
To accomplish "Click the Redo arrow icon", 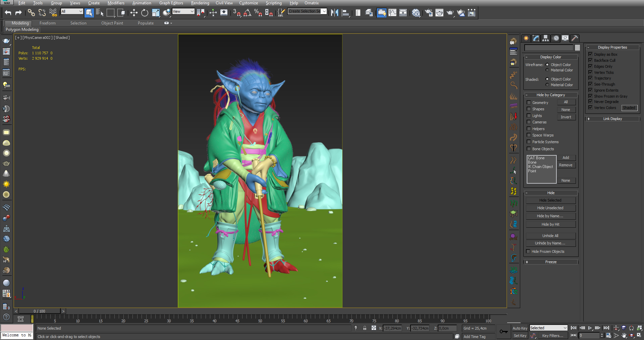I will click(x=18, y=13).
